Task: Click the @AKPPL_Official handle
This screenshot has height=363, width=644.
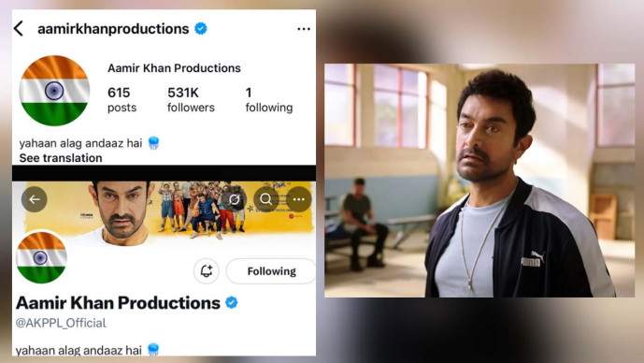Action: click(x=61, y=323)
